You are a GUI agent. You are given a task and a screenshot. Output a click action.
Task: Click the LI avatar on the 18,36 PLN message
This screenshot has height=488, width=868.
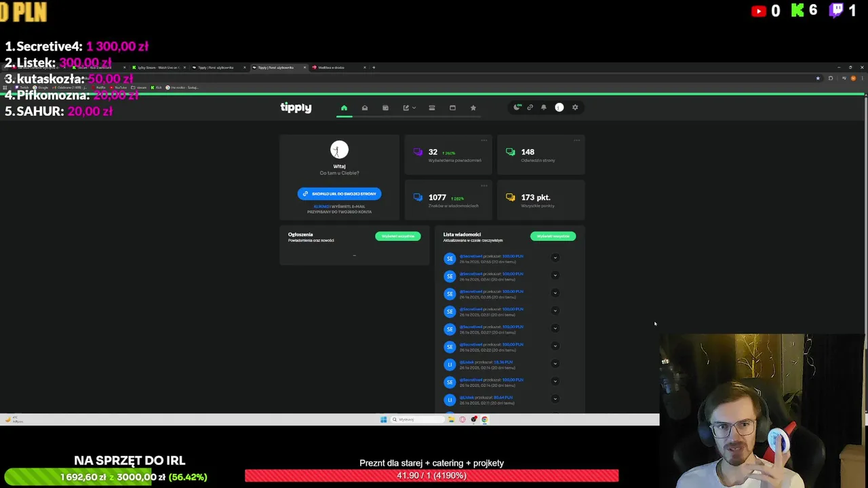[x=450, y=365]
